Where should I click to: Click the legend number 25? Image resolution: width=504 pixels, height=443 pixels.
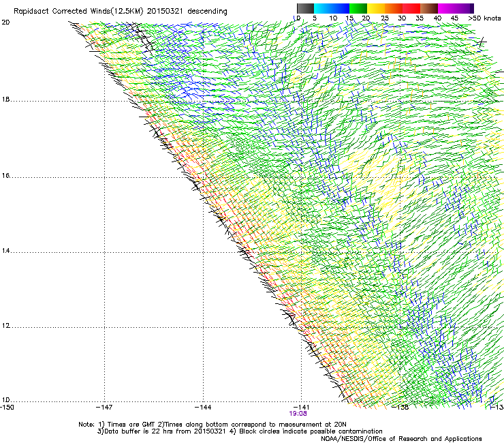(385, 18)
